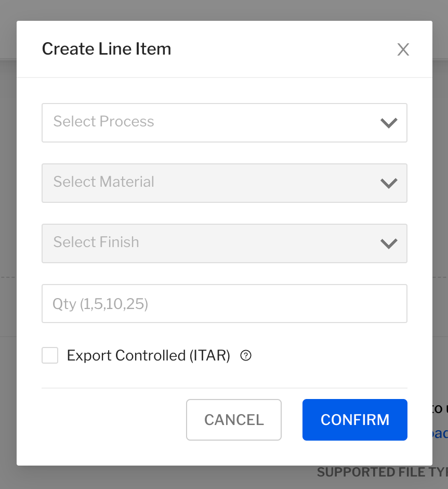
Task: Click the partially hidden blue link behind dialog
Action: (x=440, y=433)
